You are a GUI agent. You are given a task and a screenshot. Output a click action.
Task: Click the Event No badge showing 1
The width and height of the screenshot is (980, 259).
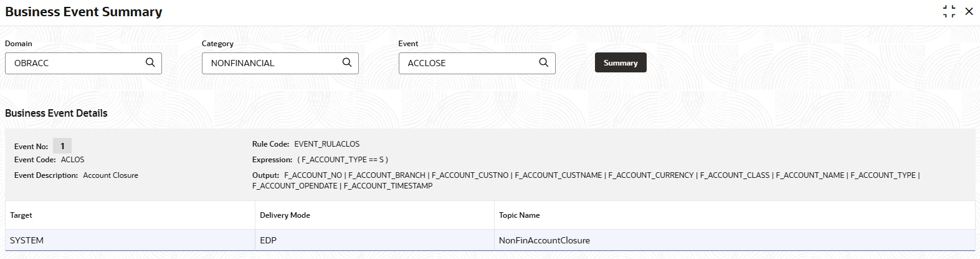[x=62, y=146]
